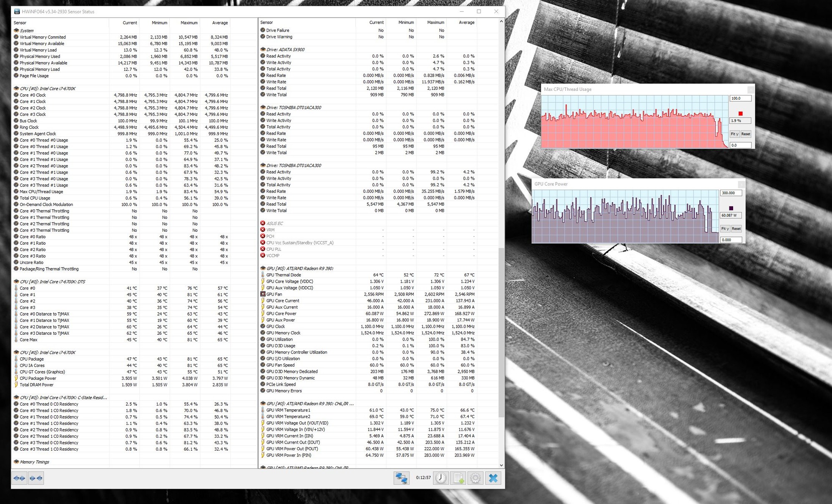Screen dimensions: 832x504
Task: Click the lightning icon beside CPU Package Power
Action: click(x=16, y=379)
